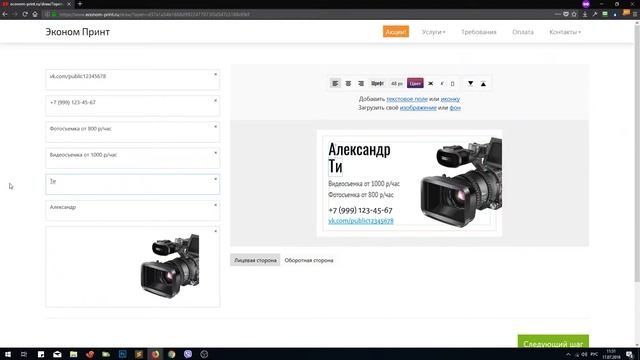Open Chrome from the taskbar
The height and width of the screenshot is (360, 640).
tap(171, 354)
